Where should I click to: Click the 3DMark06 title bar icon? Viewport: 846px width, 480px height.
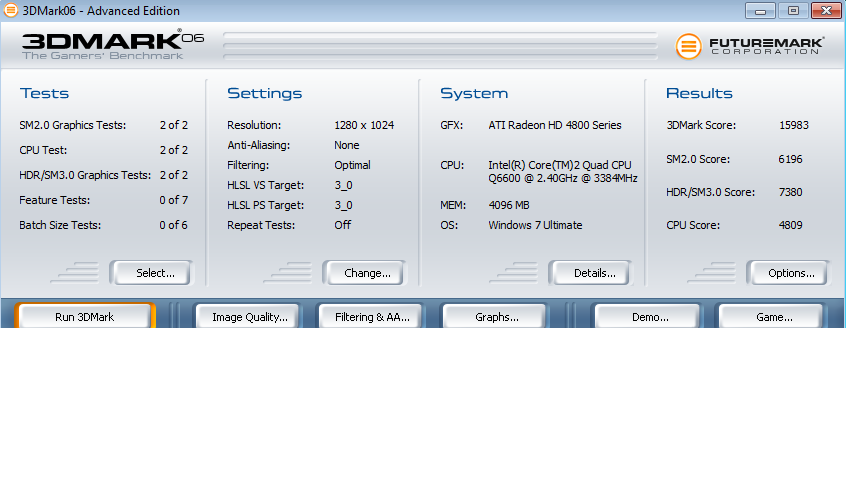click(10, 10)
